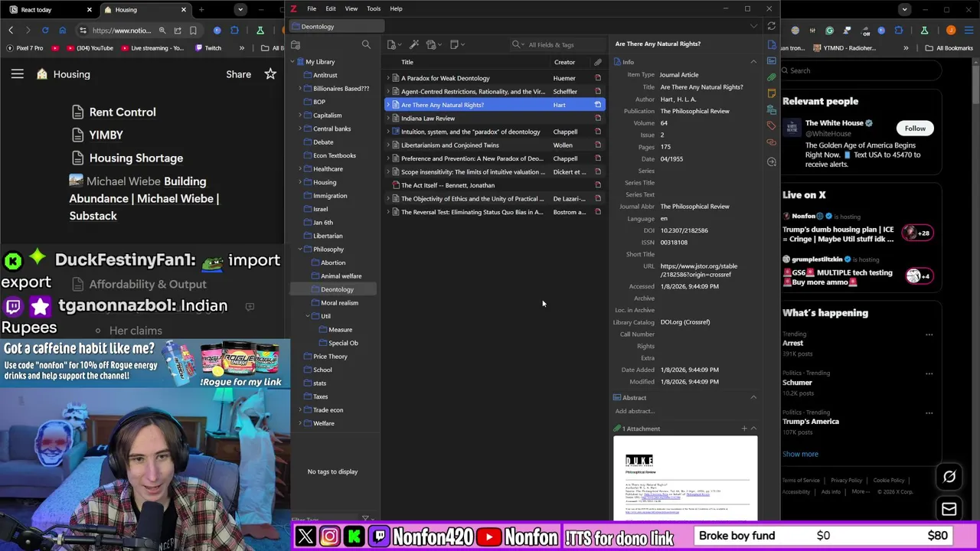Switch to React today browser tab
980x551 pixels.
tap(51, 10)
